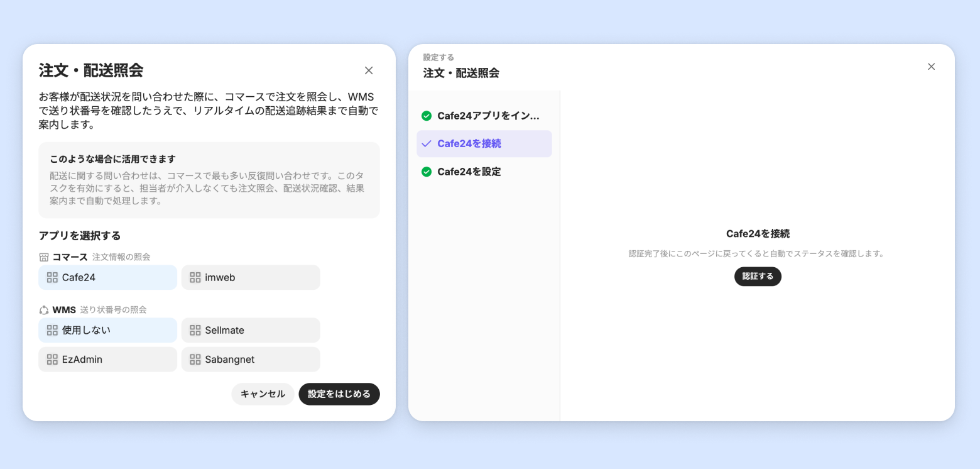Click the 送り状番号の照会 label
This screenshot has width=980, height=469.
114,310
